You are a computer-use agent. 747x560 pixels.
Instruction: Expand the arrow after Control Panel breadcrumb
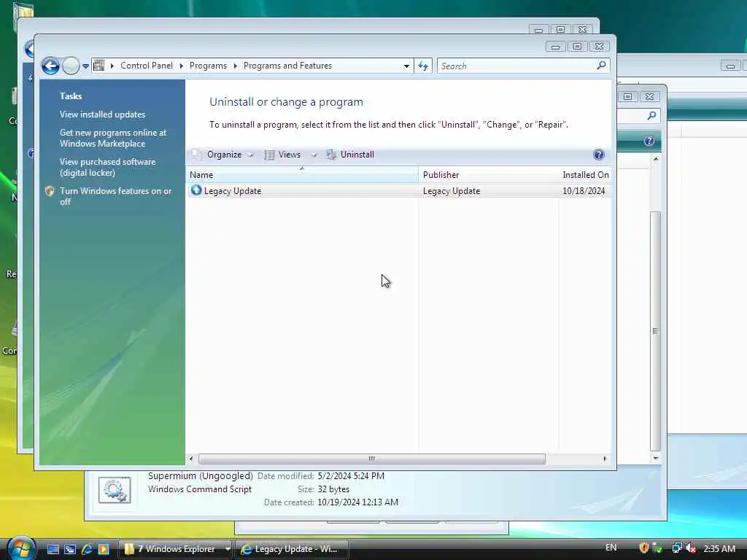182,66
